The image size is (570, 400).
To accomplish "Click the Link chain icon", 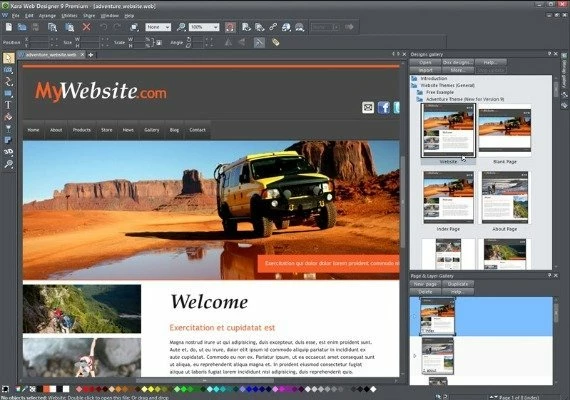I will tap(273, 27).
